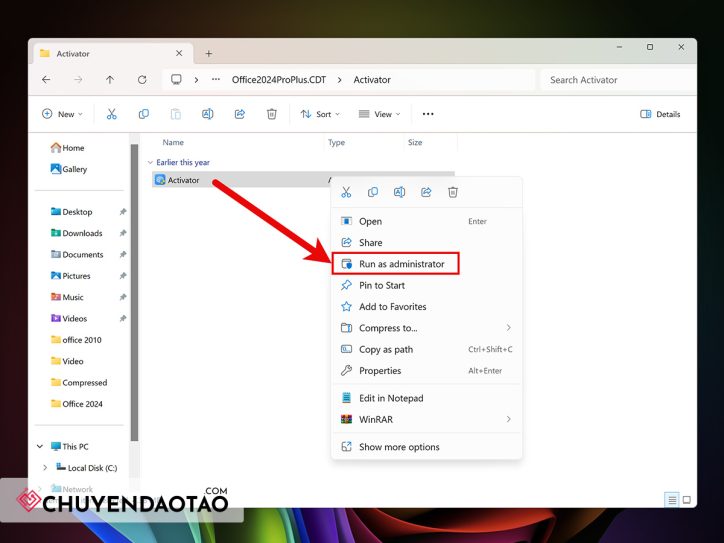Click the Delete trash icon in the context menu
724x543 pixels.
(453, 192)
